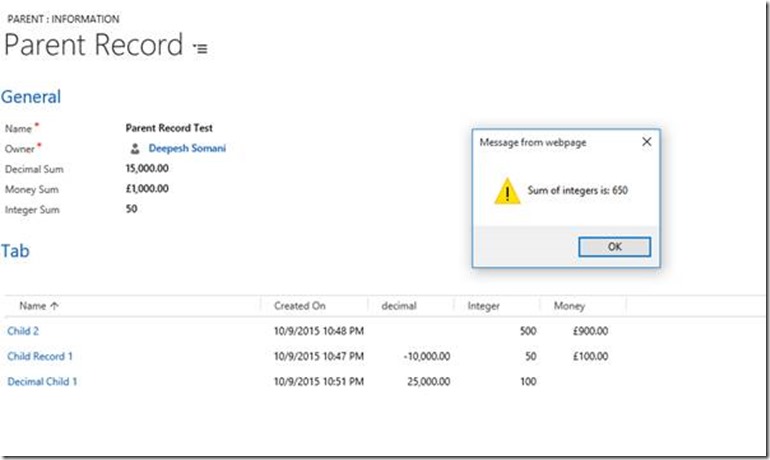Click the yellow warning icon in dialog
Image resolution: width=770 pixels, height=460 pixels.
click(x=507, y=190)
